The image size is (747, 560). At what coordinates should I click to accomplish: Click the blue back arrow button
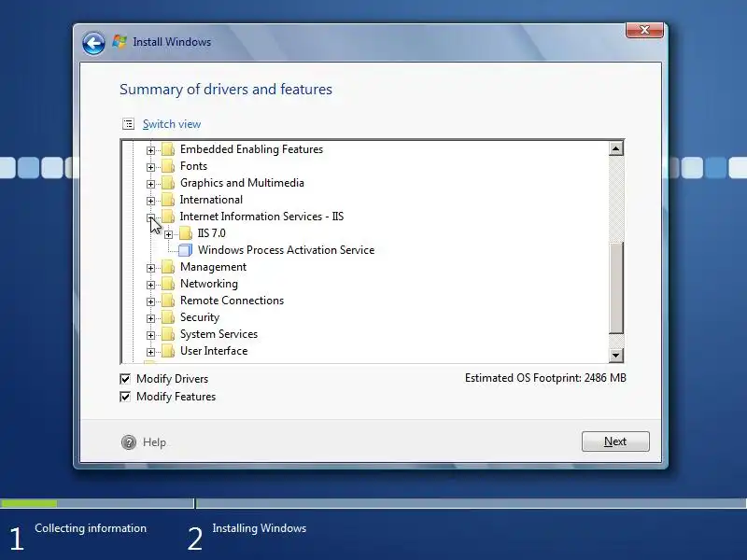pos(93,43)
